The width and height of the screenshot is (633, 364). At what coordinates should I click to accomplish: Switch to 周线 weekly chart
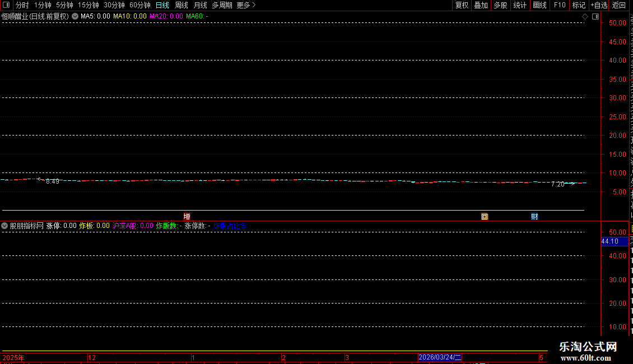click(x=181, y=5)
